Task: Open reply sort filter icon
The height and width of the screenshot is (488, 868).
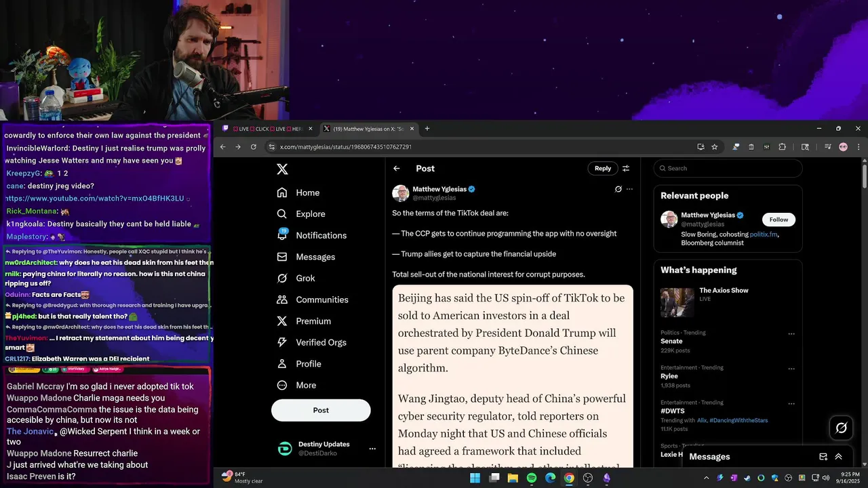Action: 626,169
